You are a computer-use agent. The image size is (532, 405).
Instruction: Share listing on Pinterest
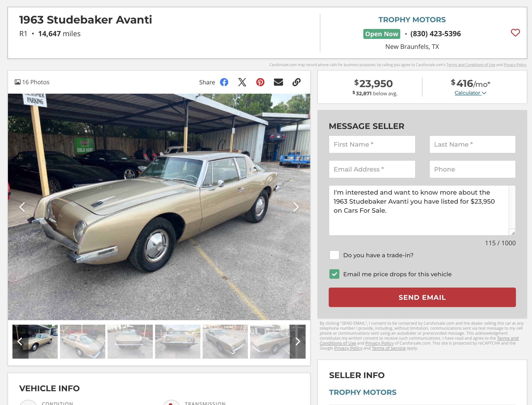260,82
